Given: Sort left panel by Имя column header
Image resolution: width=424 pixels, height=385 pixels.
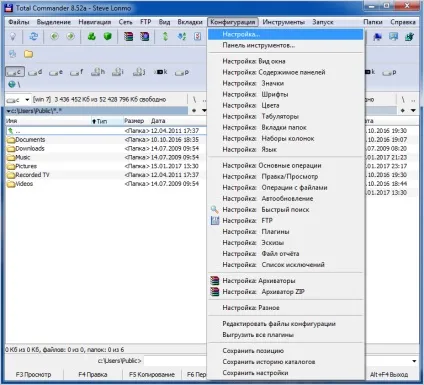Looking at the screenshot, I should tap(48, 121).
